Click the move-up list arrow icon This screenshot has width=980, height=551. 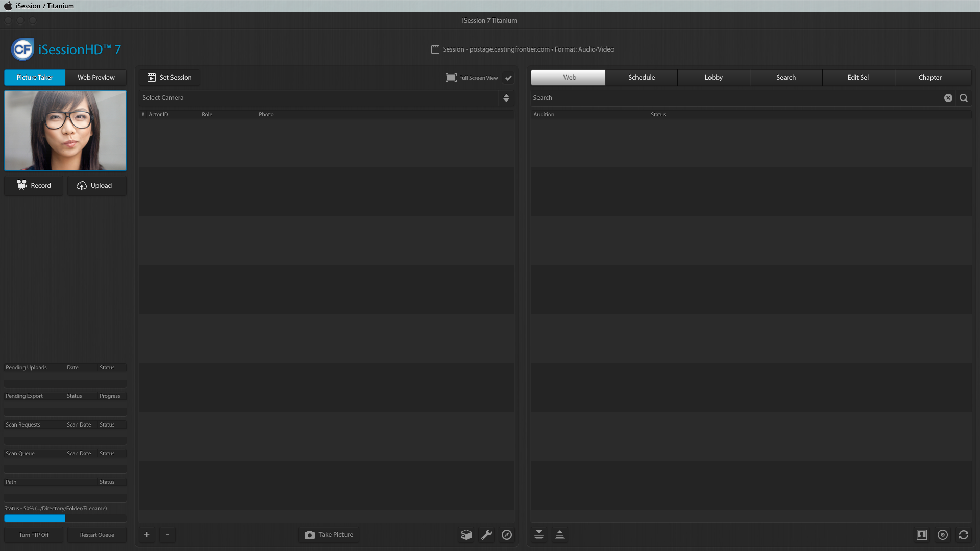point(559,535)
